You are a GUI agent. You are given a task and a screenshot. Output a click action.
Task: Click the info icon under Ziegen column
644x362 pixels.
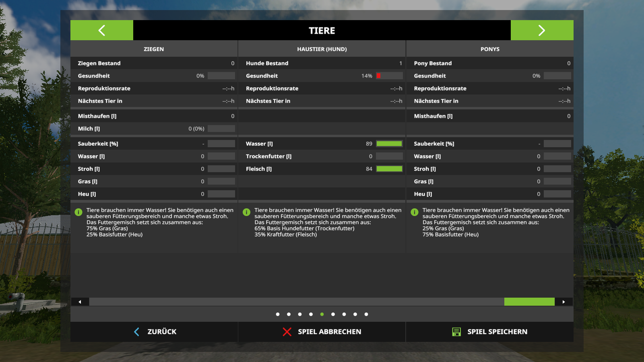click(x=78, y=212)
